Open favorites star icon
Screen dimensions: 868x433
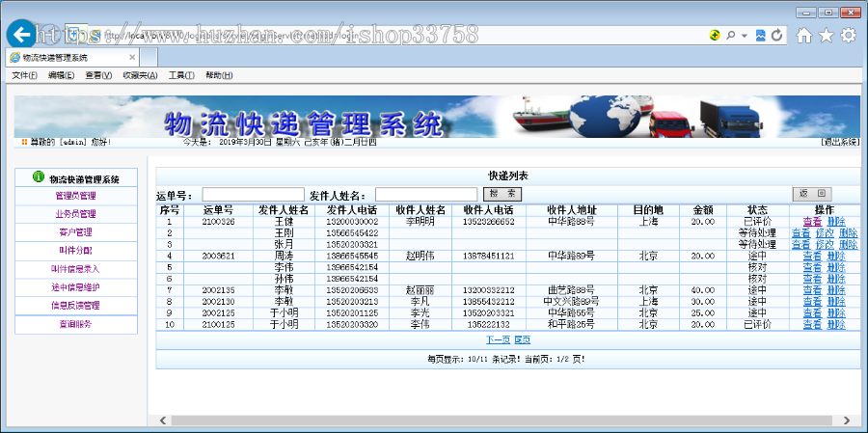[826, 36]
